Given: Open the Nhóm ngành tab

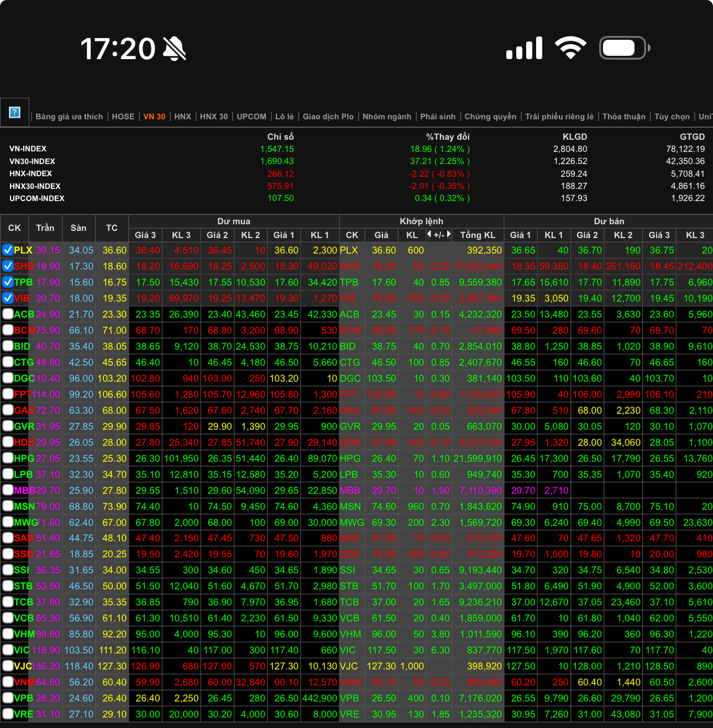Looking at the screenshot, I should click(x=387, y=117).
